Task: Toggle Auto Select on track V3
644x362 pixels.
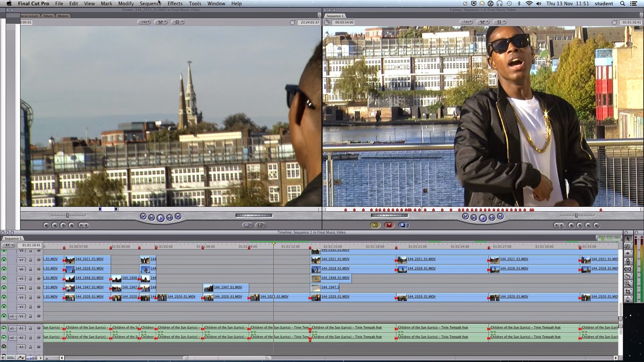Action: click(39, 297)
